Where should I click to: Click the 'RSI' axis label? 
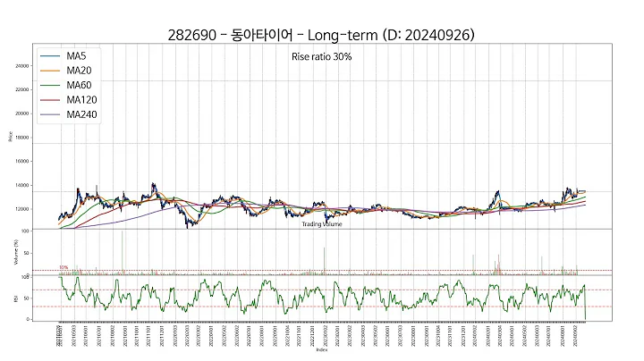pyautogui.click(x=15, y=298)
